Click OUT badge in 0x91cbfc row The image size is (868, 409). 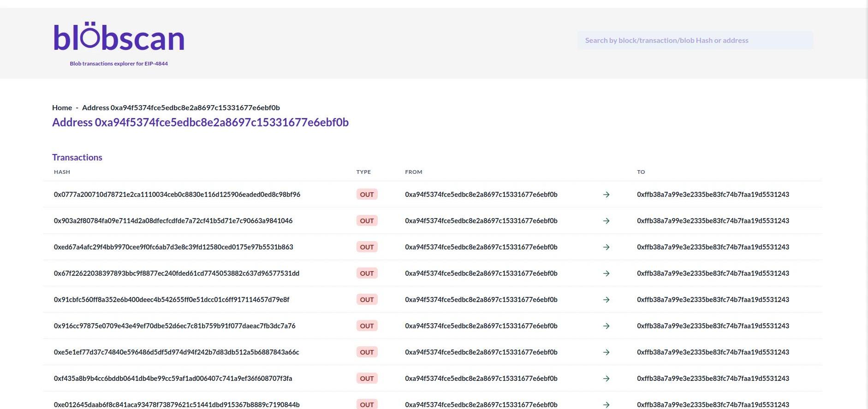point(367,300)
